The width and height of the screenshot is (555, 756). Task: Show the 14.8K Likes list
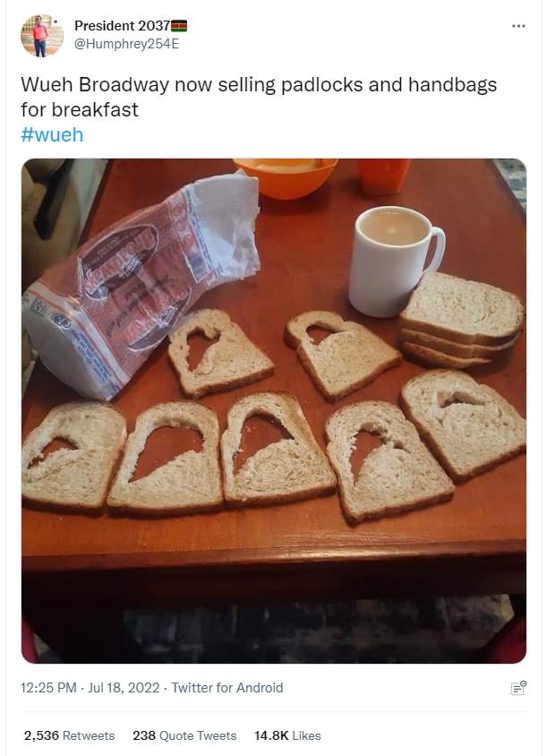point(287,735)
